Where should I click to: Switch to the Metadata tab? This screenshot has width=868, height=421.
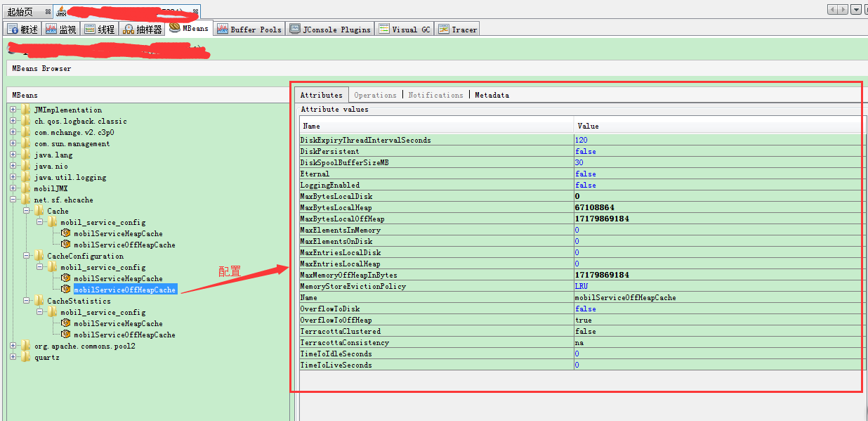click(x=492, y=95)
